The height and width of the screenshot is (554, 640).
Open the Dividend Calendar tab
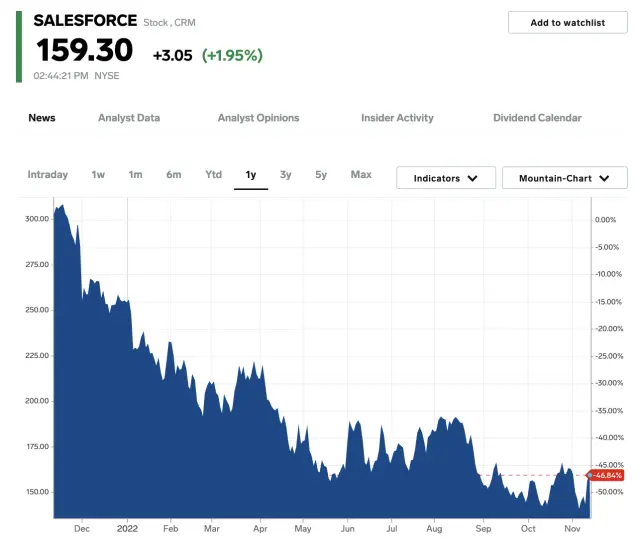(x=537, y=118)
